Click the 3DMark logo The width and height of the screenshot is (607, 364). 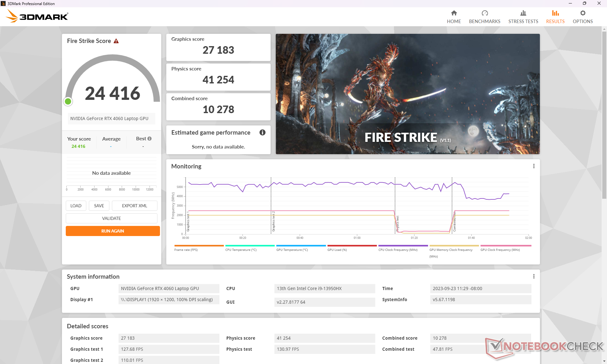coord(37,16)
